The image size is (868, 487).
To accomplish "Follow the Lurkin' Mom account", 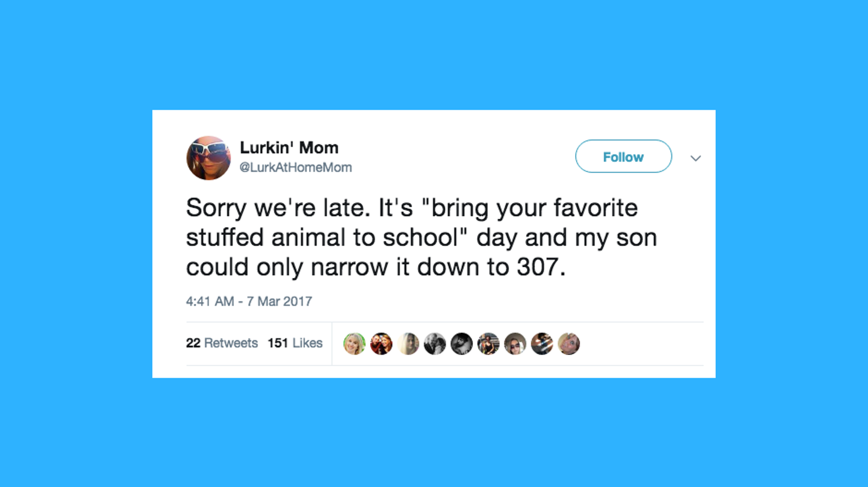I will pyautogui.click(x=623, y=157).
